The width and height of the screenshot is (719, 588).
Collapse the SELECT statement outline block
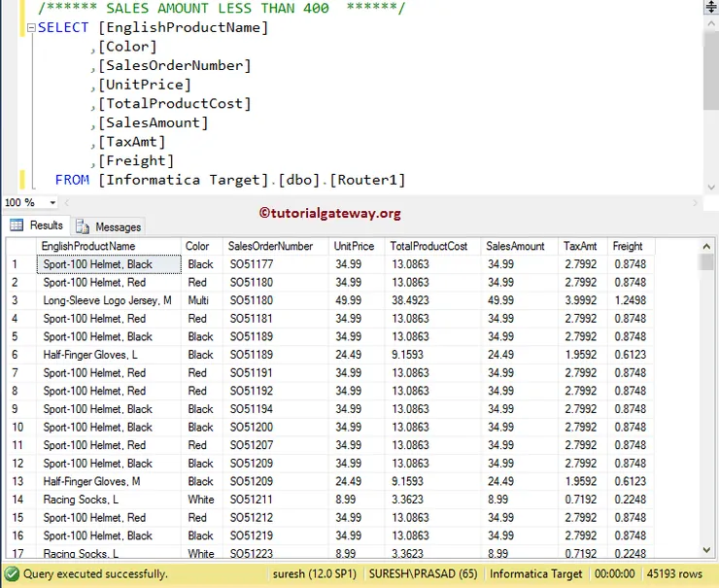pyautogui.click(x=30, y=28)
